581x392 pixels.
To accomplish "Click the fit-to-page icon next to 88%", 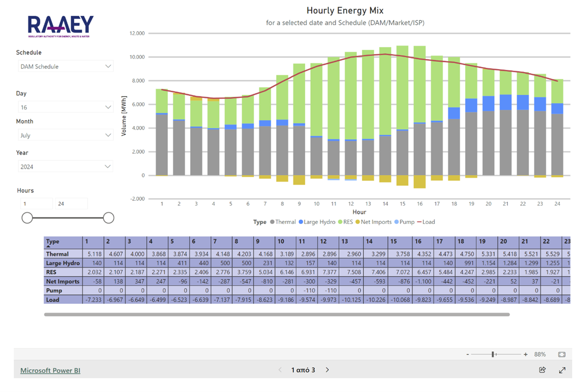I will click(562, 354).
